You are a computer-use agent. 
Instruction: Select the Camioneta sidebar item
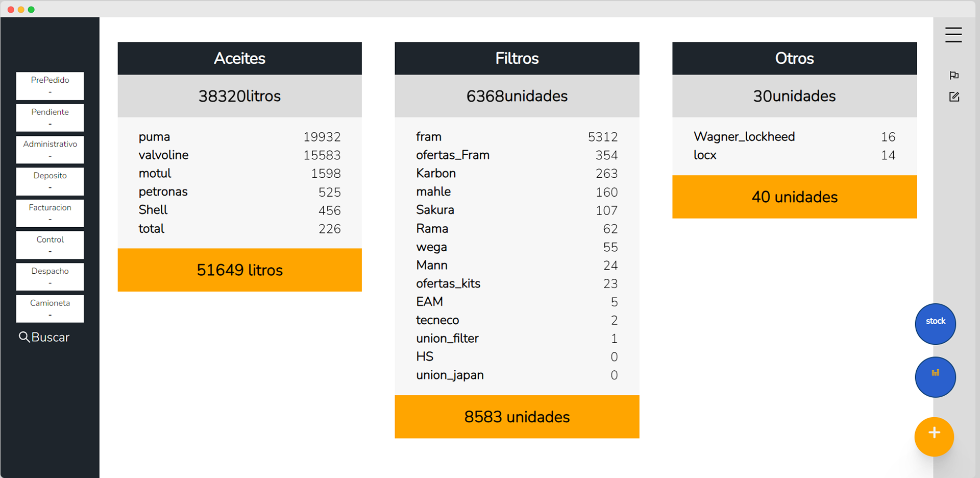pos(50,309)
